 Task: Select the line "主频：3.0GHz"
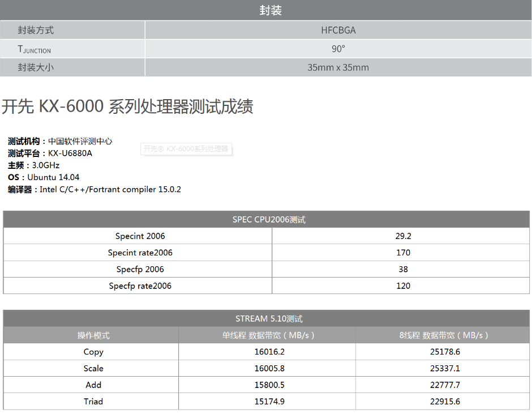click(x=33, y=165)
